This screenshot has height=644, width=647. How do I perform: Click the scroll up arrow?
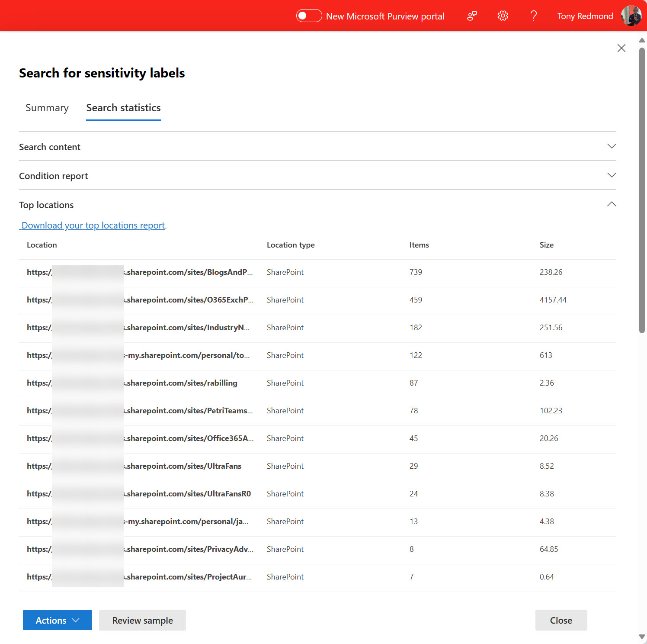coord(642,40)
